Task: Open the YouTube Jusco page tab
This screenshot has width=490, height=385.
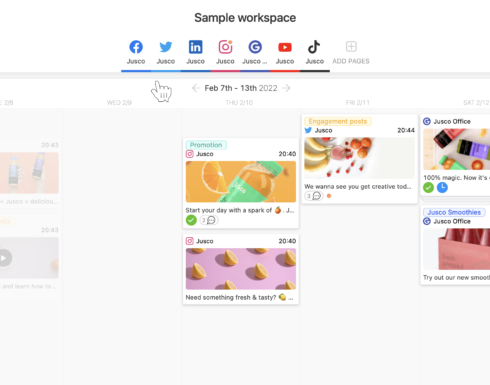Action: tap(285, 52)
